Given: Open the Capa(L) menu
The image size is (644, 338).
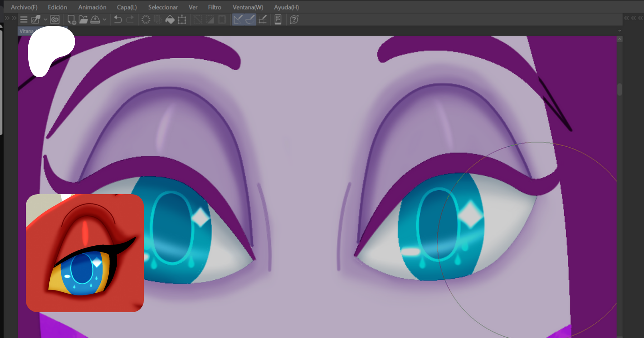Looking at the screenshot, I should (127, 7).
